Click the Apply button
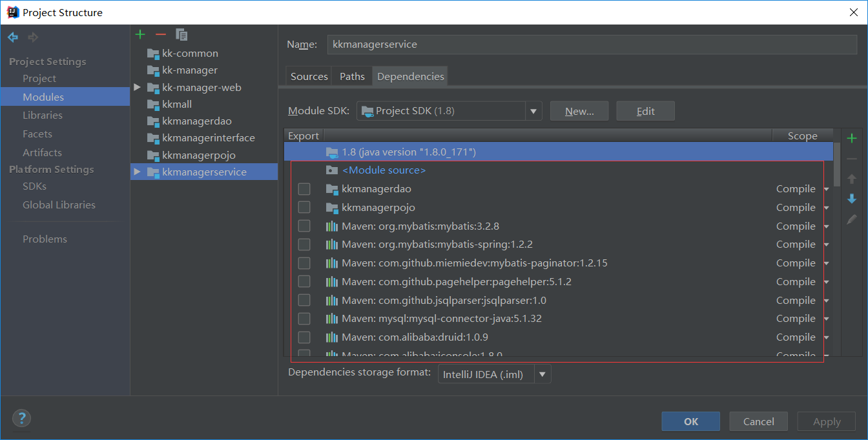868x440 pixels. 827,421
